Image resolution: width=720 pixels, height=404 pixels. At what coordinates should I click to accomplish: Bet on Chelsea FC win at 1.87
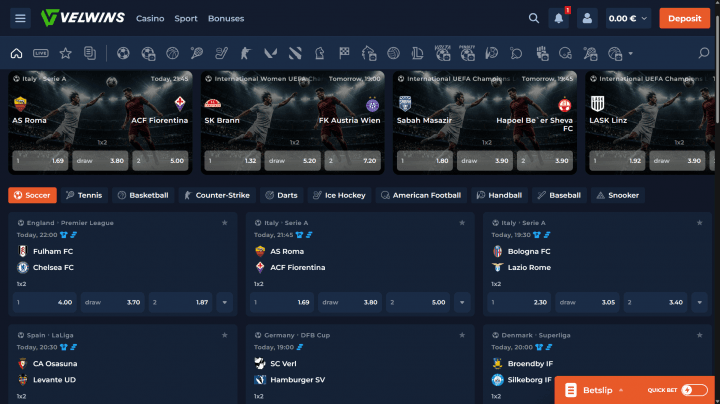click(180, 303)
